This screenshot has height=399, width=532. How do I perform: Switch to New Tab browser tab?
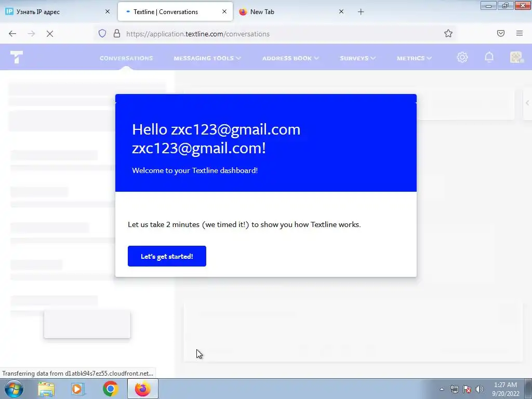(x=292, y=11)
